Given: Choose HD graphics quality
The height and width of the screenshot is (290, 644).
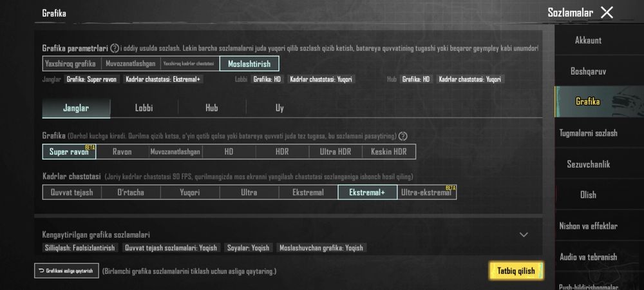Looking at the screenshot, I should click(229, 151).
